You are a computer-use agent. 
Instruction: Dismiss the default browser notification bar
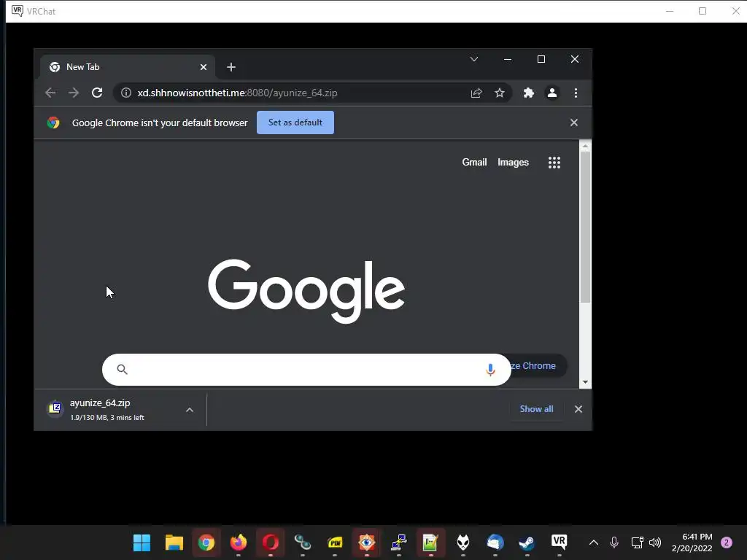574,122
